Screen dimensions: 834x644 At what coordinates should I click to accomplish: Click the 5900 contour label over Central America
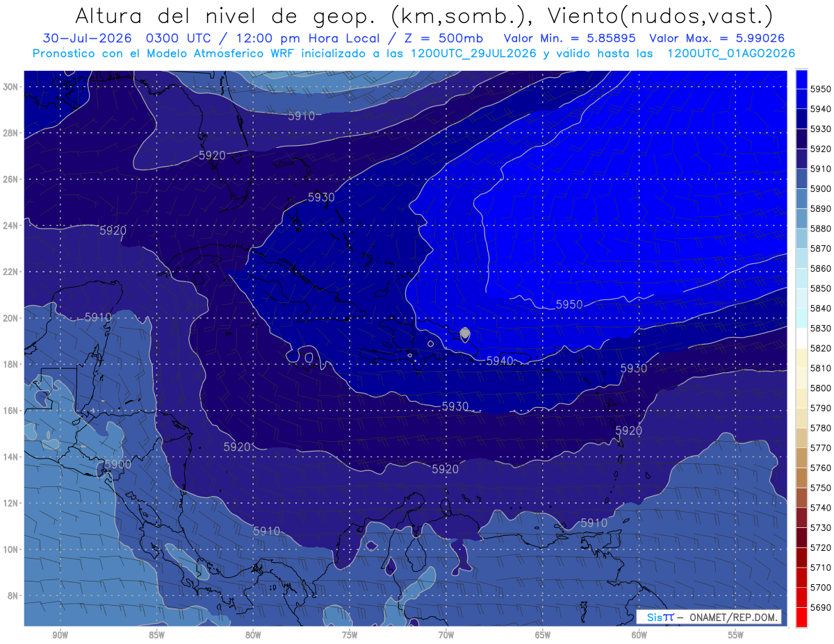coord(117,464)
